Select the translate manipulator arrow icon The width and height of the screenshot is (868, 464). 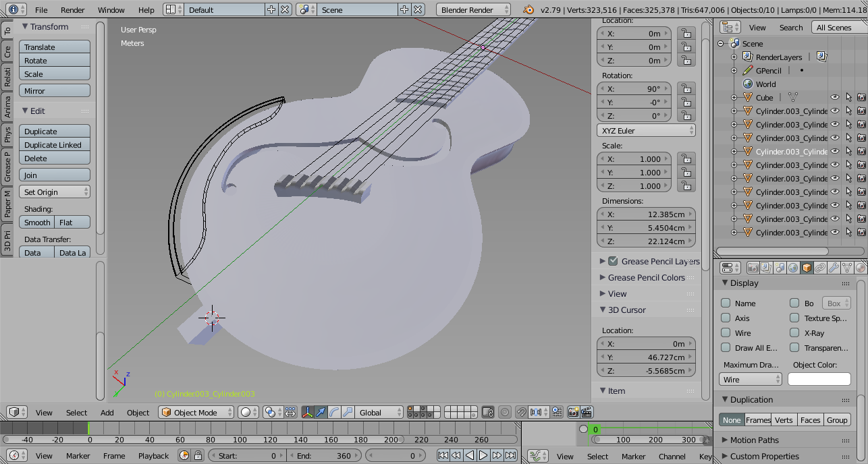pyautogui.click(x=321, y=412)
